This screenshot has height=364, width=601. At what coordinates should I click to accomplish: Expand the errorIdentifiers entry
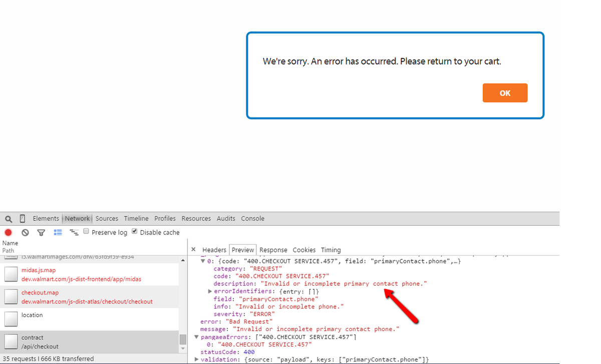(210, 291)
